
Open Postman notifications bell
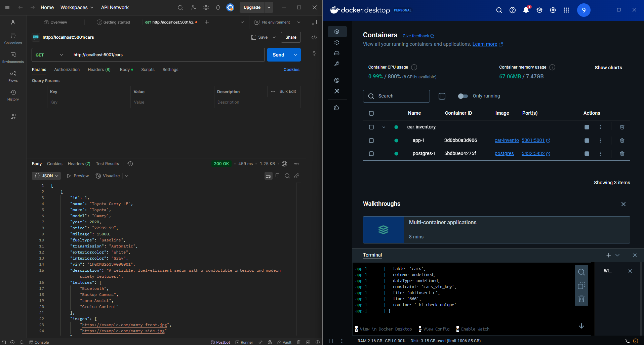[x=218, y=7]
